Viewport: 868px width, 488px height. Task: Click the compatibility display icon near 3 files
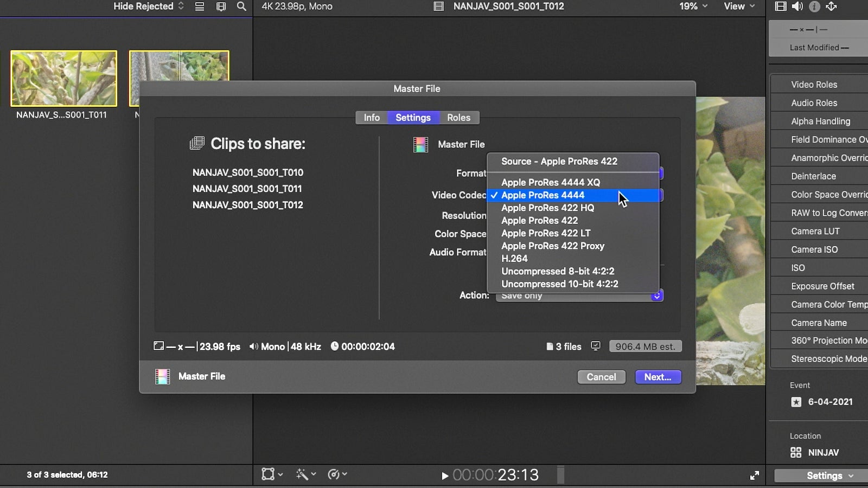pyautogui.click(x=596, y=346)
